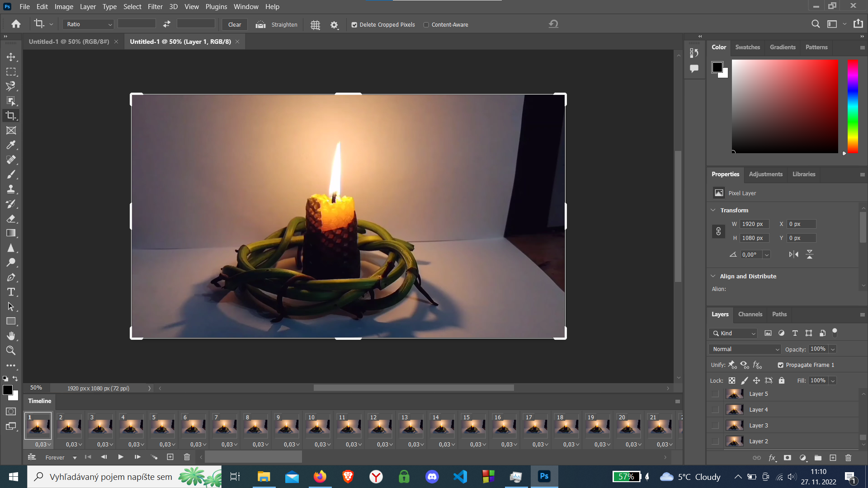
Task: Show Layer 2 visibility
Action: pos(715,441)
